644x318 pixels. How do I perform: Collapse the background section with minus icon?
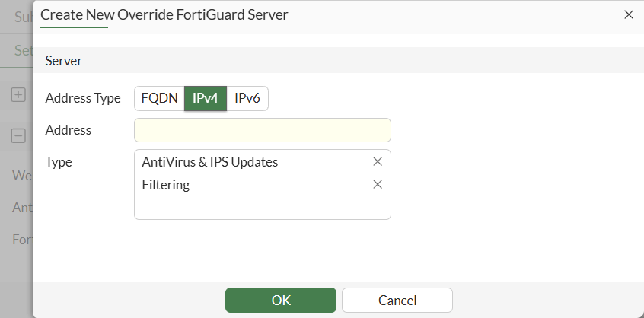click(x=18, y=136)
